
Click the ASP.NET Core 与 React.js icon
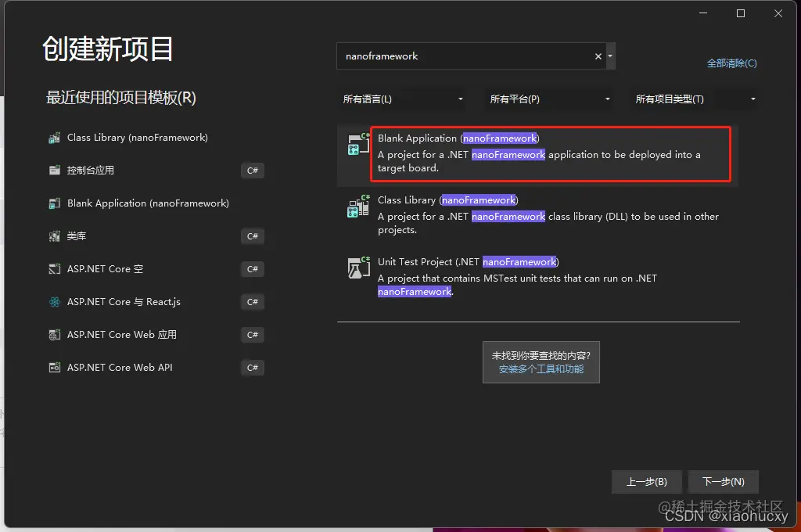(x=54, y=302)
